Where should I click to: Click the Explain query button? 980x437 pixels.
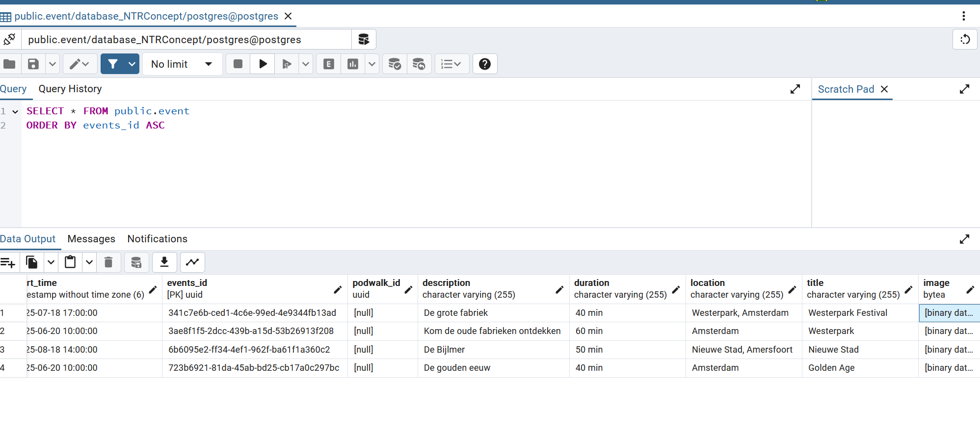pyautogui.click(x=329, y=64)
